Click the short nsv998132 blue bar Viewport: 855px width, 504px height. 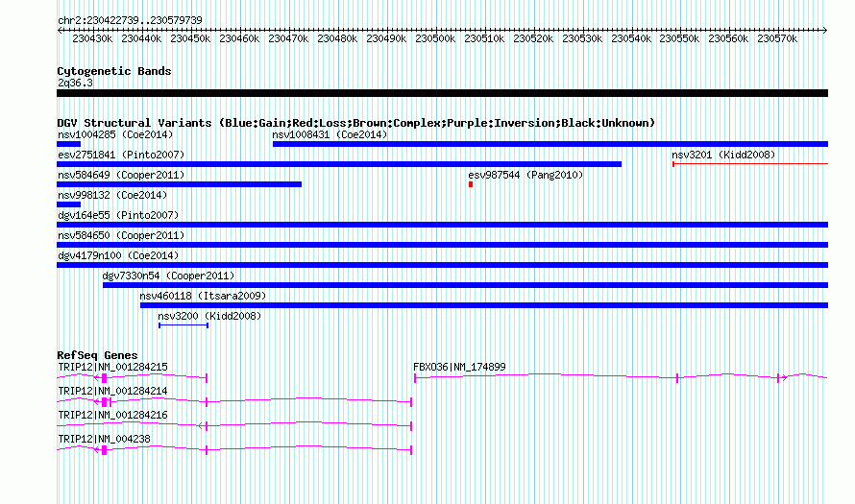69,204
